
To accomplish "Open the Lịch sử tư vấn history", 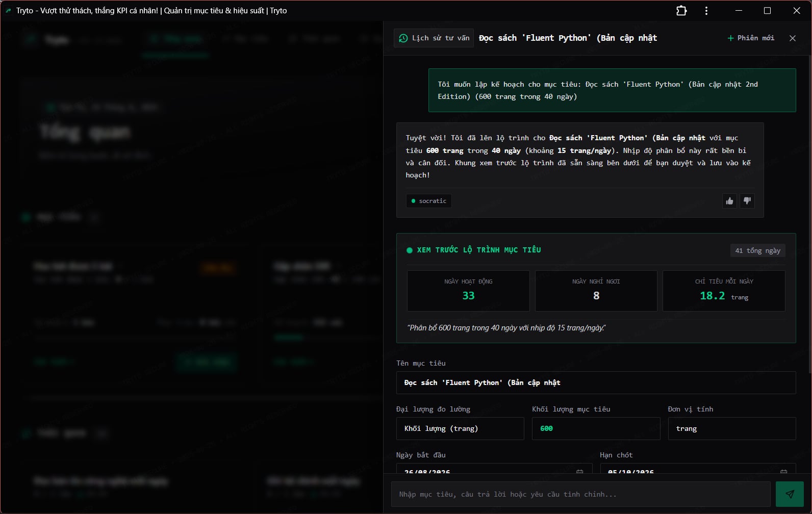I will click(x=434, y=38).
